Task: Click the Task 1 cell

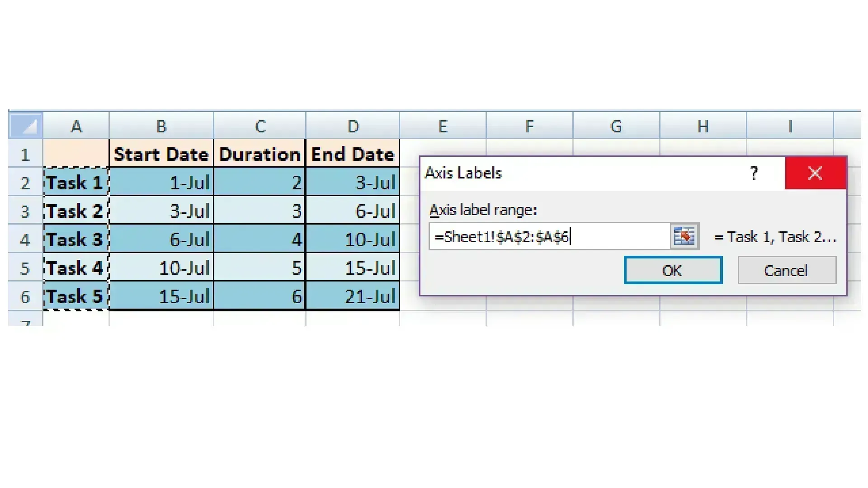Action: (76, 183)
